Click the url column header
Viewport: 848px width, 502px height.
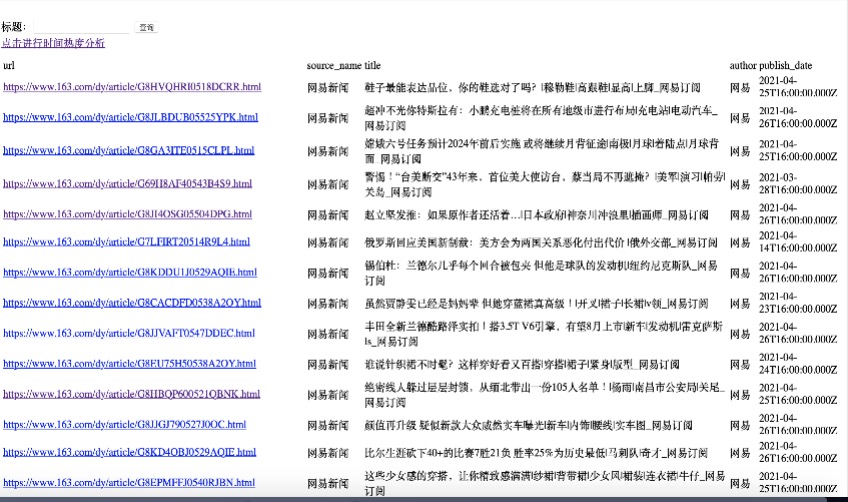click(x=9, y=65)
